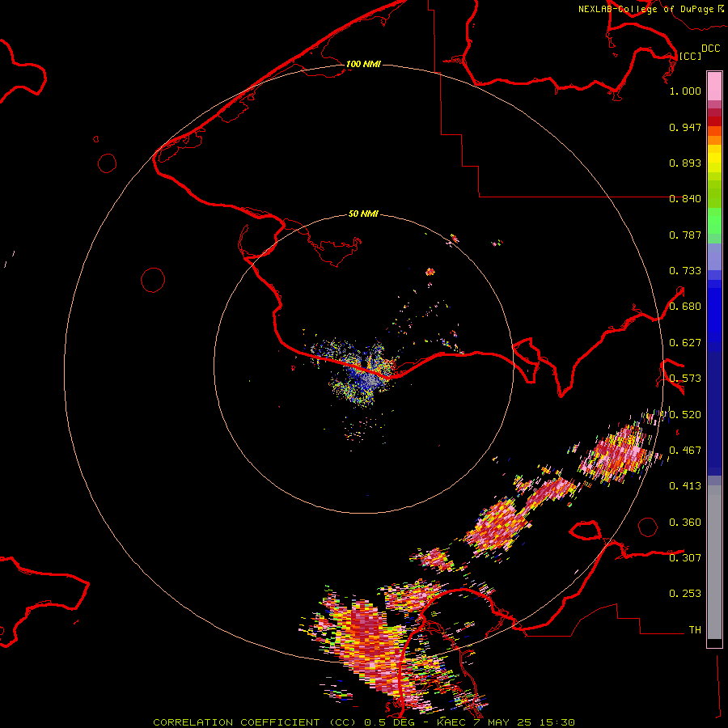The image size is (728, 728).
Task: Click the 0.573 scale value
Action: [x=685, y=379]
